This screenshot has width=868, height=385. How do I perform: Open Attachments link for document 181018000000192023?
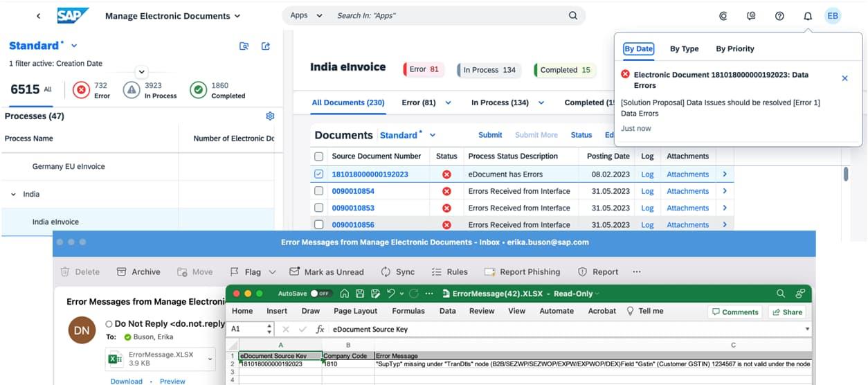pos(687,174)
